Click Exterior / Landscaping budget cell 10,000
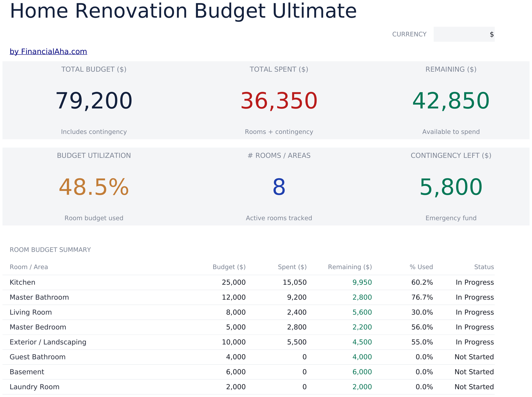Screen dimensions: 532x397 pyautogui.click(x=234, y=342)
